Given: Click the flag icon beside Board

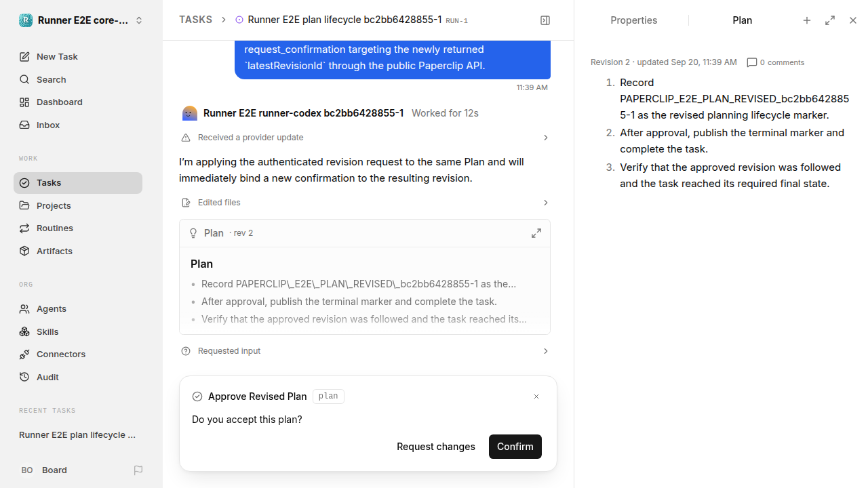Looking at the screenshot, I should [x=138, y=470].
